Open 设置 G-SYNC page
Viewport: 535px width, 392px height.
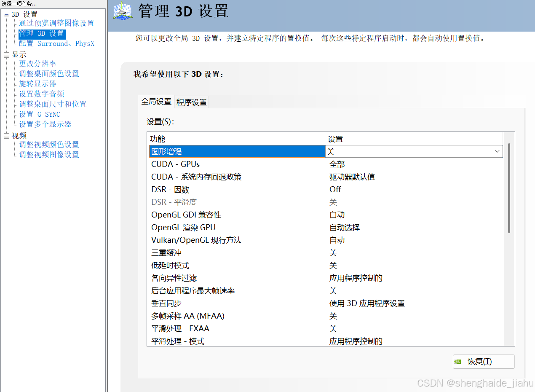40,114
